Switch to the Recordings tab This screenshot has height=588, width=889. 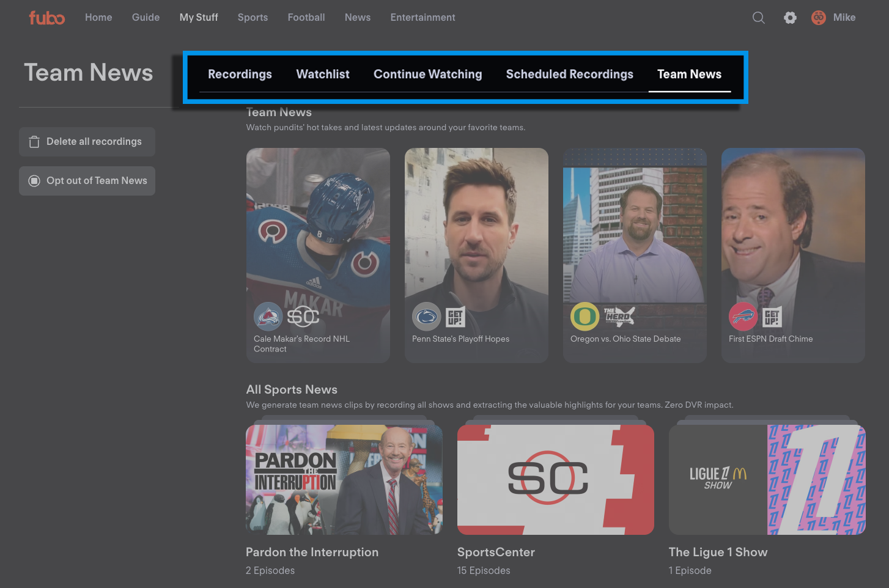coord(240,75)
